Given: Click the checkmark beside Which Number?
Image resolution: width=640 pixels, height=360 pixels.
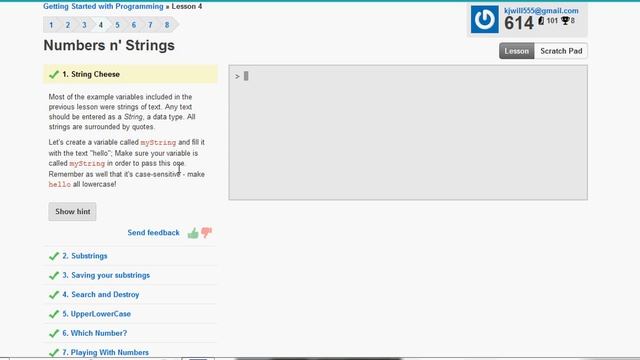Looking at the screenshot, I should coord(54,333).
